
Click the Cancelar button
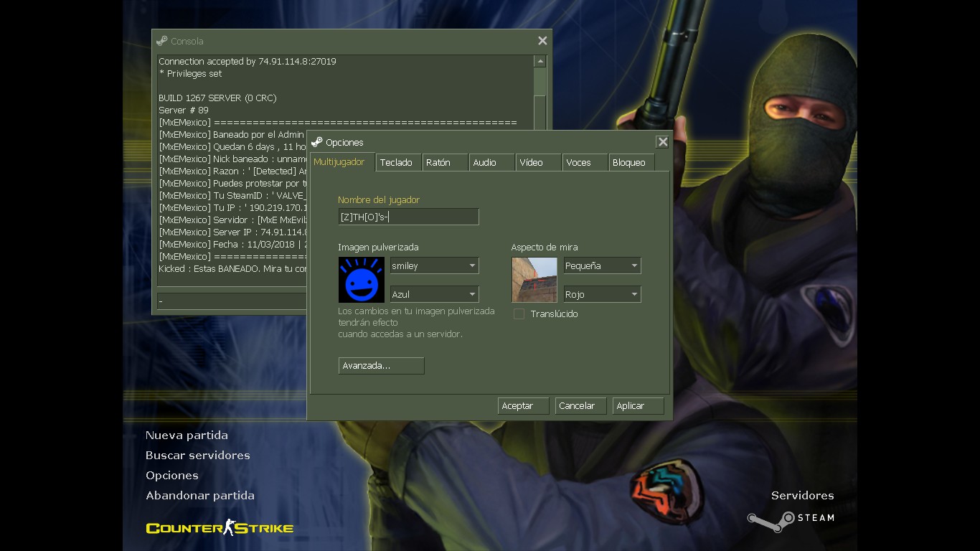tap(580, 406)
